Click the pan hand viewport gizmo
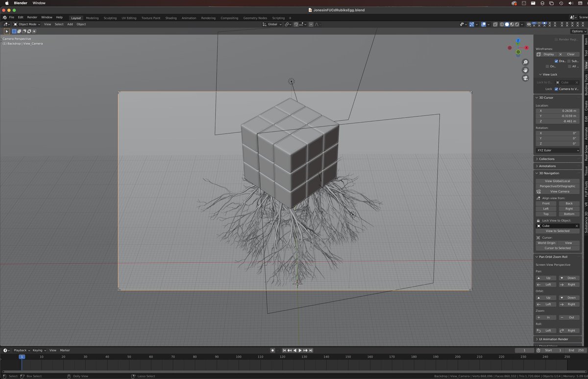 pyautogui.click(x=525, y=70)
